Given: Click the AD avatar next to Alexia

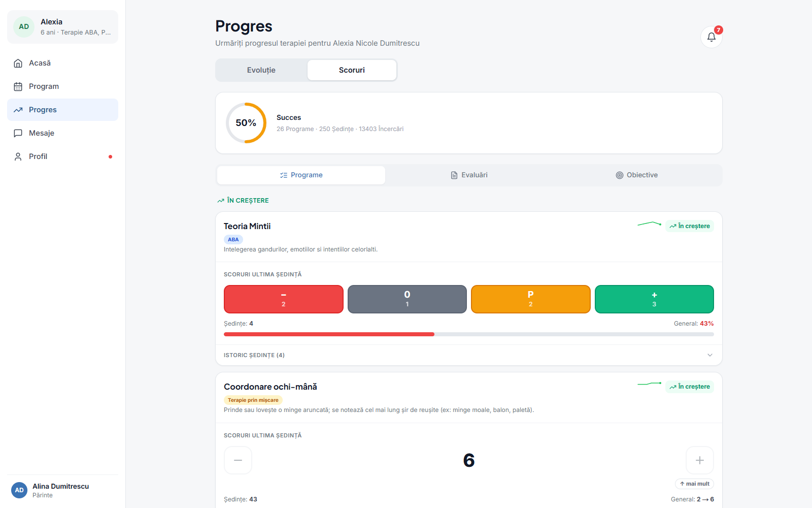Looking at the screenshot, I should 24,27.
